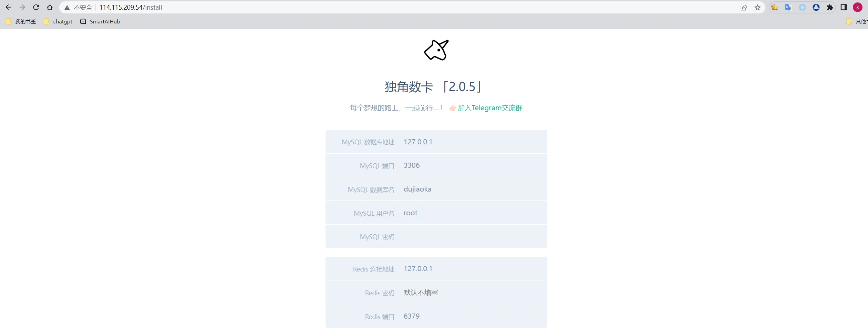Click the not-secure warning triangle icon

click(67, 8)
